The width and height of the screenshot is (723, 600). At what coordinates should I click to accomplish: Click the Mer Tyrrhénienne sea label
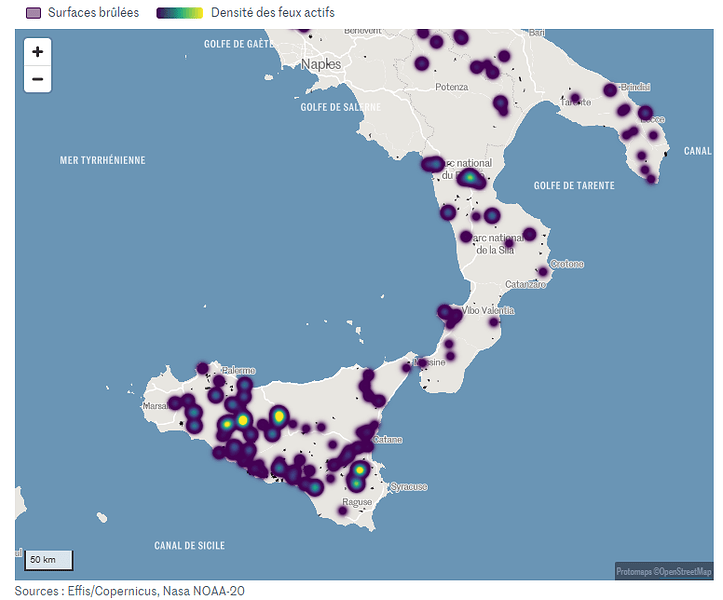[x=102, y=160]
